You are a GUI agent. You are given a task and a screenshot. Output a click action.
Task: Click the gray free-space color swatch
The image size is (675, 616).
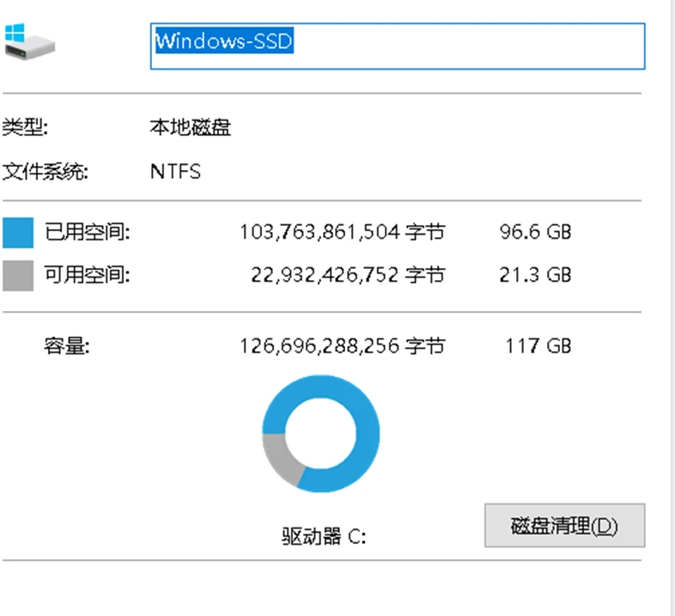point(18,276)
